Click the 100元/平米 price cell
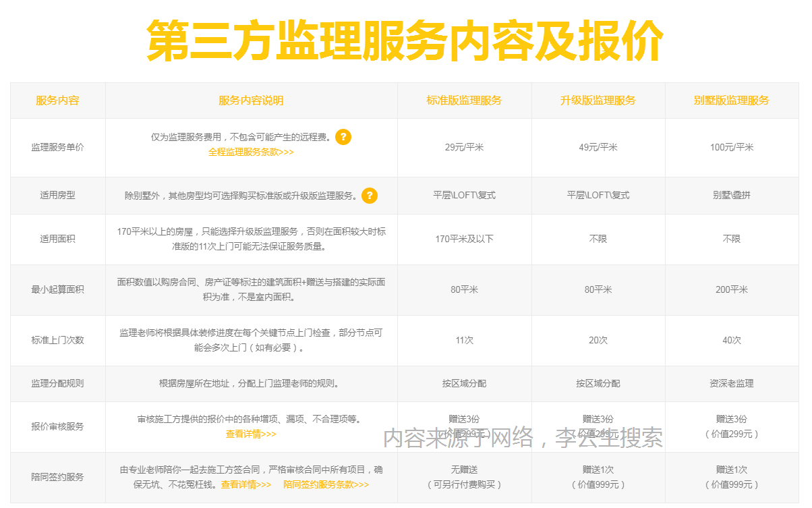Image resolution: width=812 pixels, height=508 pixels. click(732, 148)
